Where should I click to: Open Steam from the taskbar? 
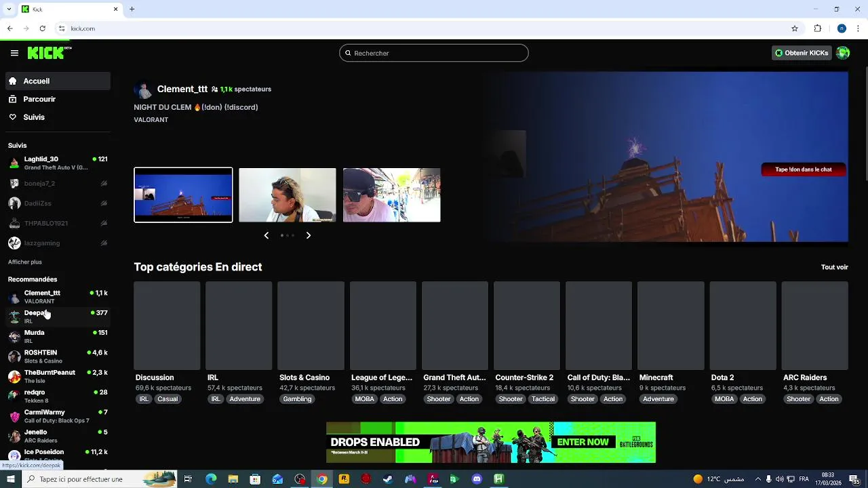[387, 479]
